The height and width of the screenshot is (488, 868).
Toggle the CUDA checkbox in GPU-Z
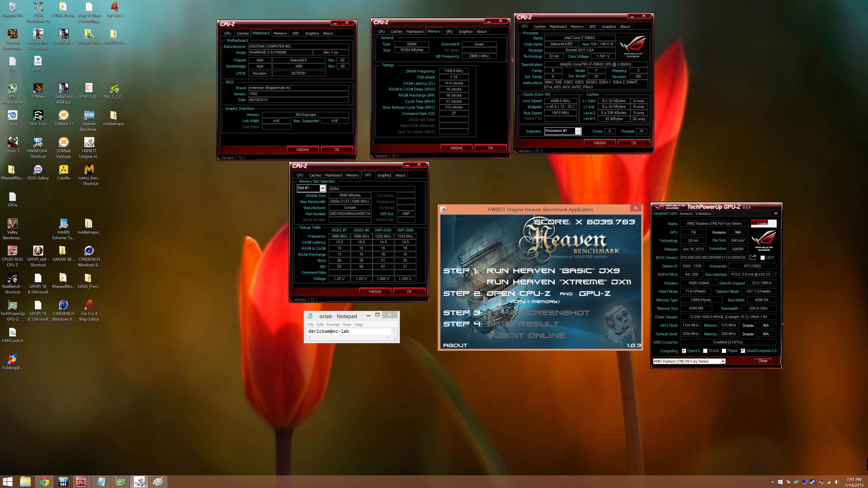pos(705,351)
